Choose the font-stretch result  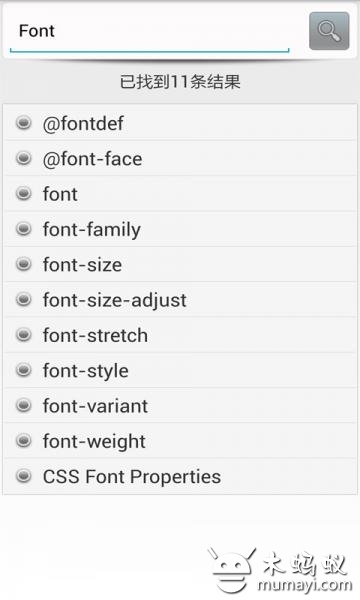click(180, 335)
